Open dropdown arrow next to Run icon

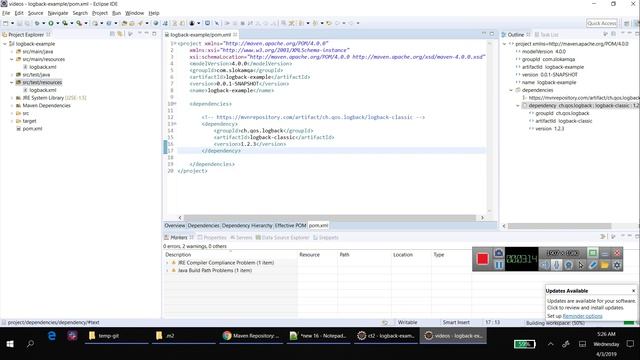(x=58, y=23)
